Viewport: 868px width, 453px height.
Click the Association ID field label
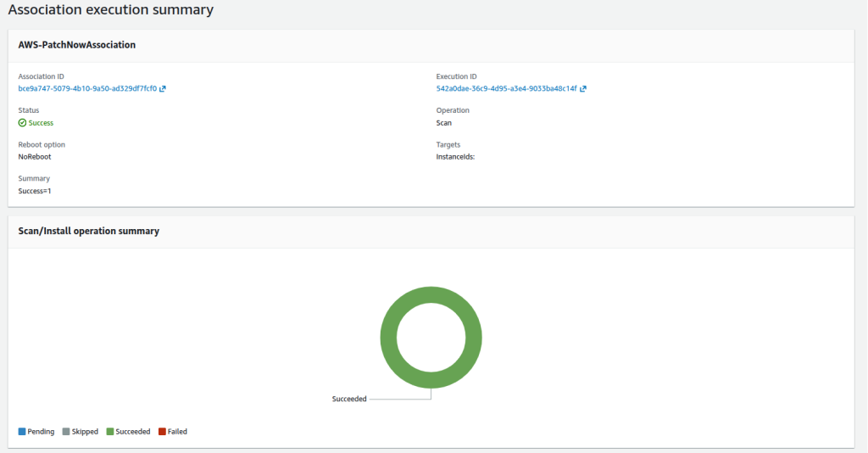coord(41,76)
